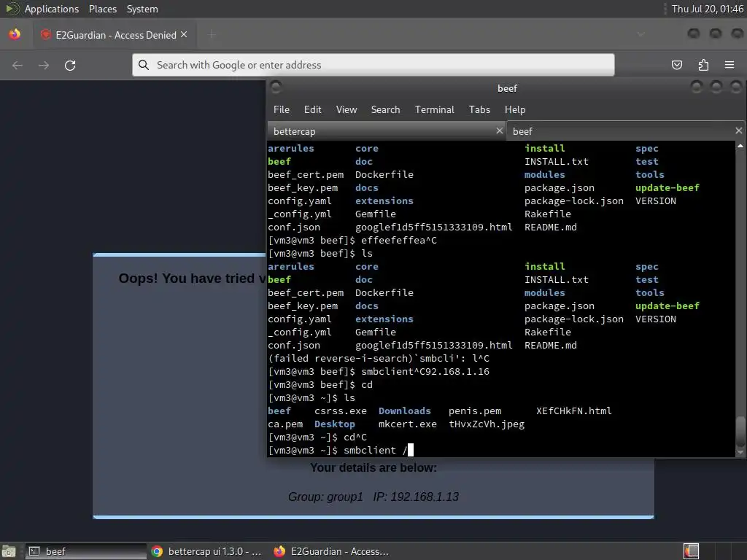747x560 pixels.
Task: Click the Firefox logo in tab bar
Action: coord(15,34)
